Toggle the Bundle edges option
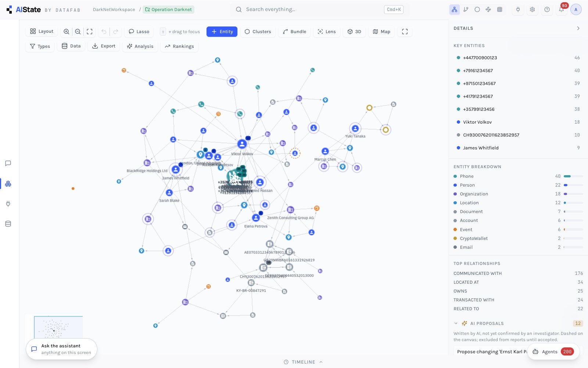The height and width of the screenshot is (368, 588). pos(294,32)
